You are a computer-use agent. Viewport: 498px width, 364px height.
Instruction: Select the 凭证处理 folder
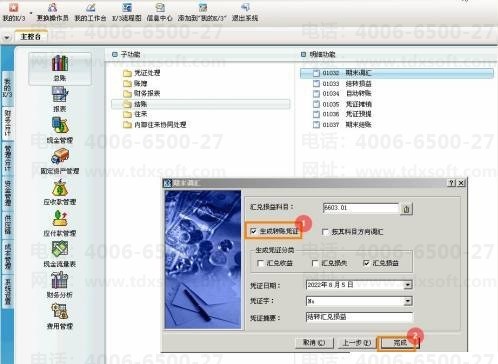coord(142,73)
